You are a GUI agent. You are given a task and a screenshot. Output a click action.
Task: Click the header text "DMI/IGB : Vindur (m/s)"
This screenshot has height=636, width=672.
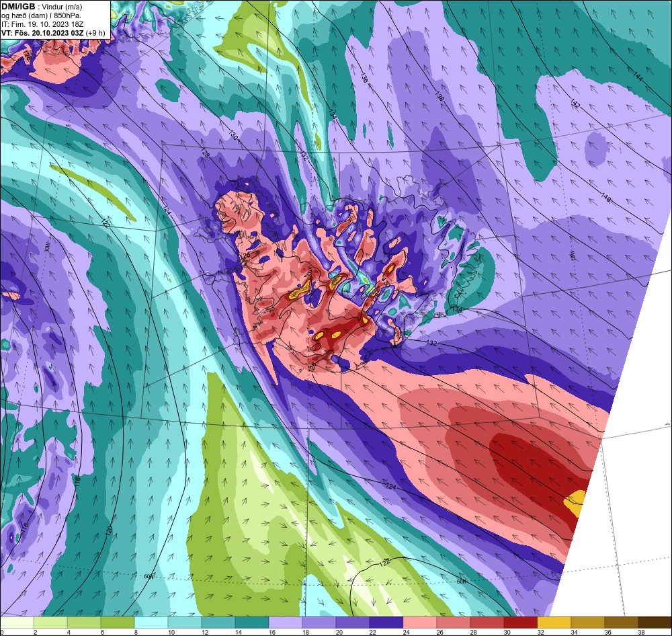[42, 7]
